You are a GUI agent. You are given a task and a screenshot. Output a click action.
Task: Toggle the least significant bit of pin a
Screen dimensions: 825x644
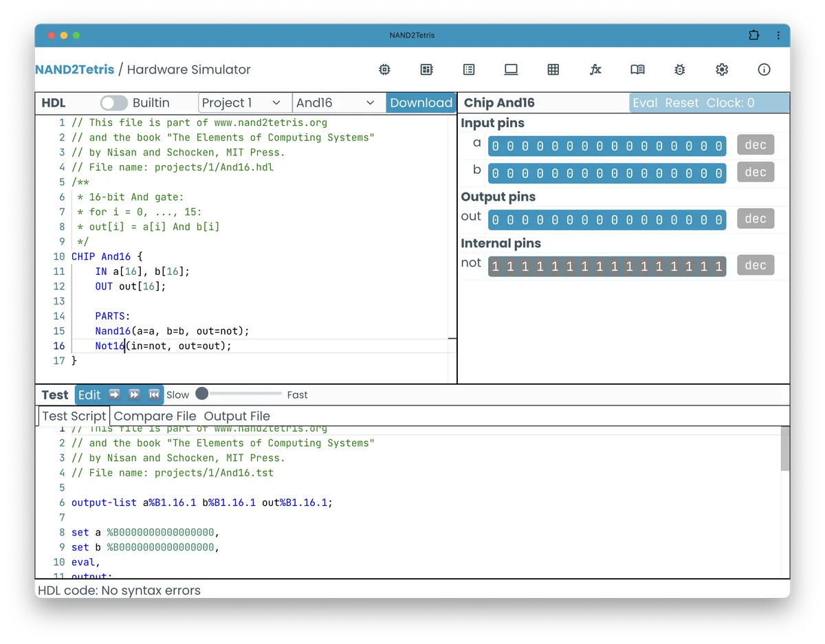719,146
